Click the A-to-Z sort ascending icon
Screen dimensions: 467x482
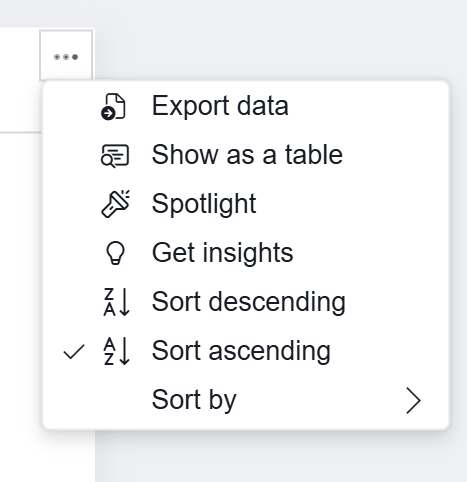coord(116,351)
